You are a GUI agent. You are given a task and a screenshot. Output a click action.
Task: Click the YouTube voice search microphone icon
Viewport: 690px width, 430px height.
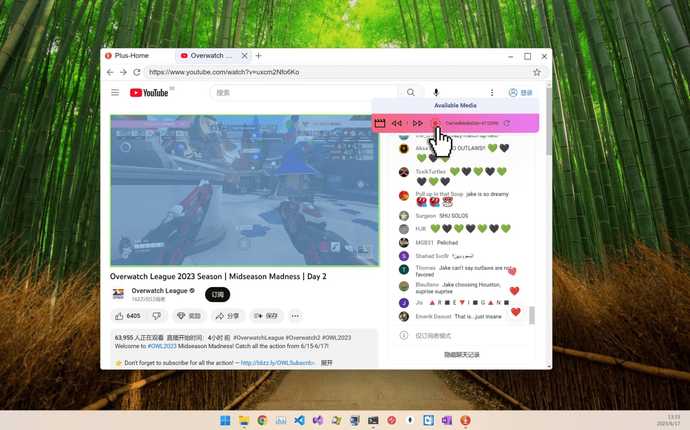436,93
